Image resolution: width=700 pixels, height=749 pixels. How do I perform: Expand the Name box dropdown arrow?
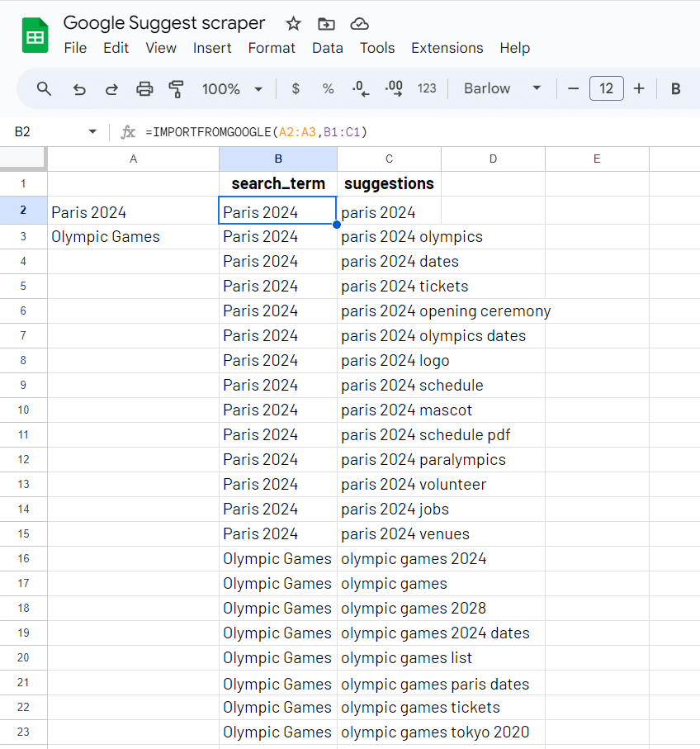(x=92, y=132)
